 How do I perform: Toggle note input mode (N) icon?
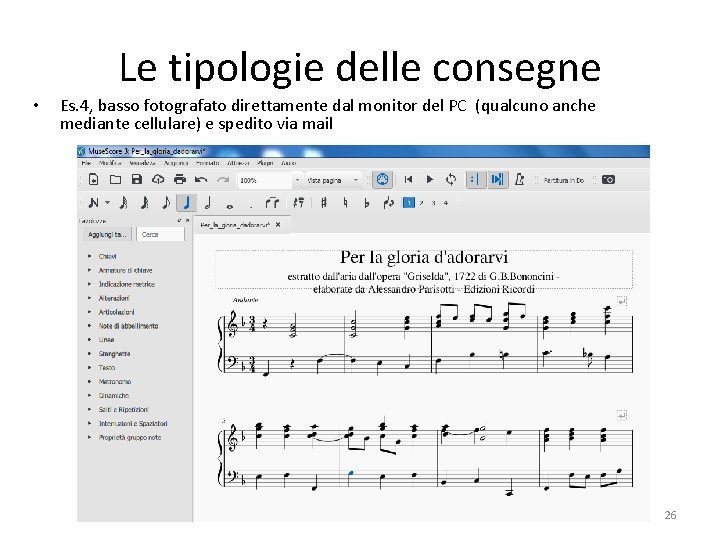click(94, 202)
